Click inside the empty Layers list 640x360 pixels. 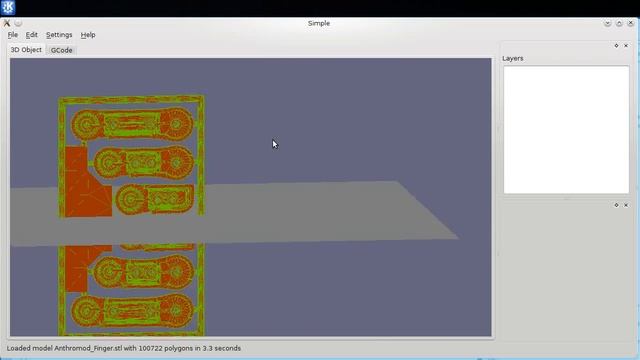566,129
